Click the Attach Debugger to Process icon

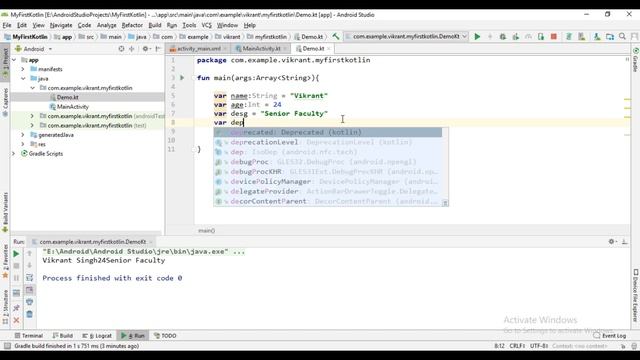(x=541, y=37)
